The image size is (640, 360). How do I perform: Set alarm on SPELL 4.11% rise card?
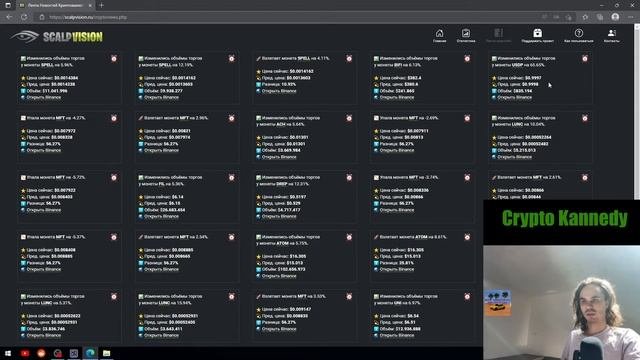pyautogui.click(x=349, y=59)
